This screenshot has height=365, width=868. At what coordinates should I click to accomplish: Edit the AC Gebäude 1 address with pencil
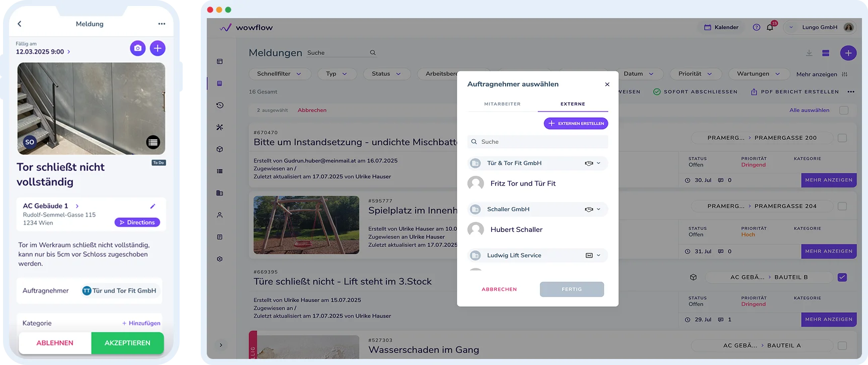152,206
